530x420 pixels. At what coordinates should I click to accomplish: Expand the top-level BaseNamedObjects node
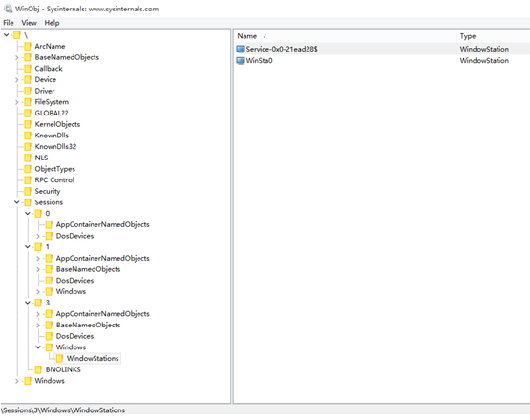[x=17, y=58]
